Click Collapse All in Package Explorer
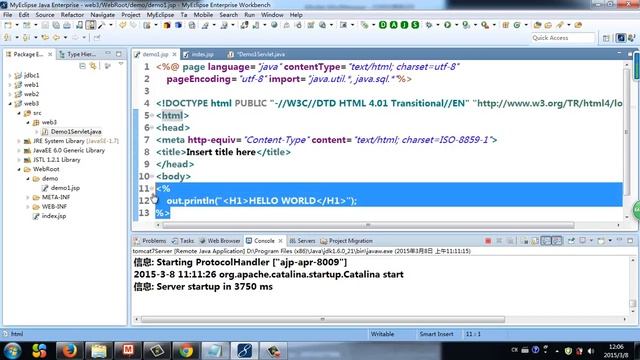 [x=82, y=66]
